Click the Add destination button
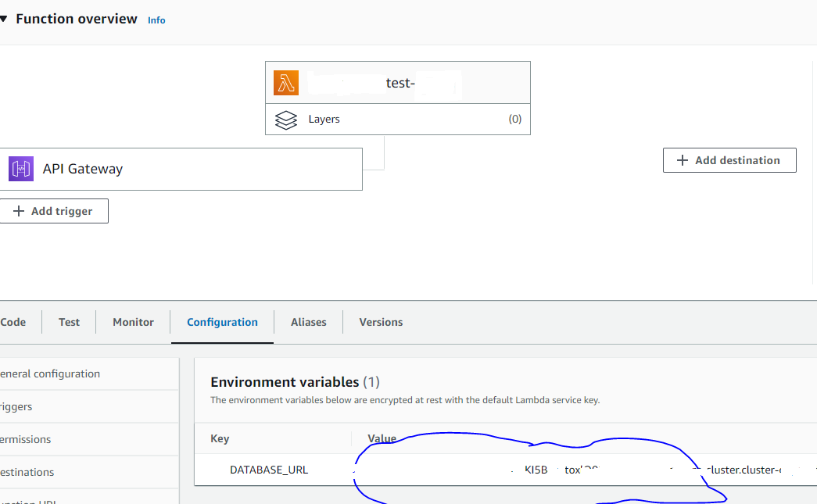This screenshot has width=817, height=504. click(x=729, y=160)
